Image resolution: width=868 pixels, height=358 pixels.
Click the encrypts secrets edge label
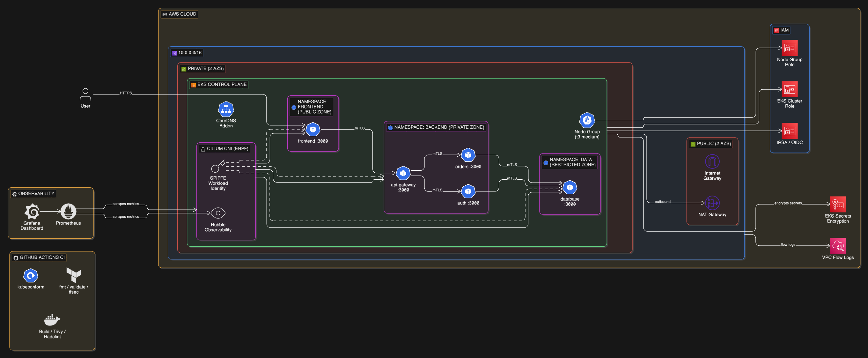(788, 203)
